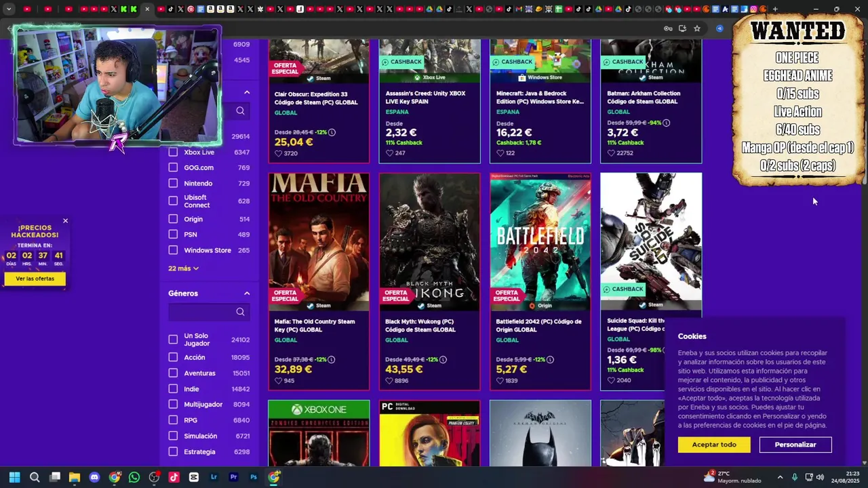
Task: Accept all cookies with 'Aceptar todo'
Action: [714, 445]
